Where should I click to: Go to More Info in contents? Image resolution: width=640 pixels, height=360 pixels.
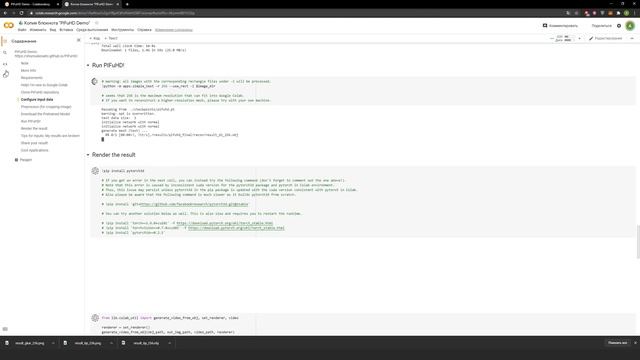click(x=28, y=71)
